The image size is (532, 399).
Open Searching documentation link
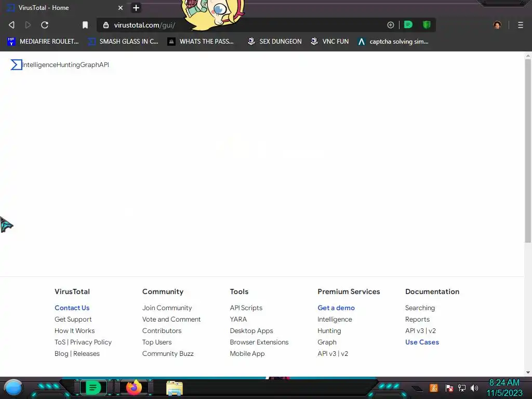(x=420, y=308)
